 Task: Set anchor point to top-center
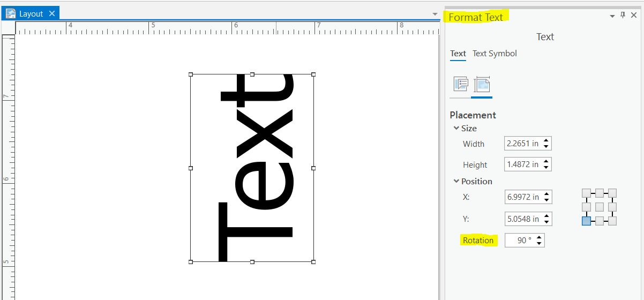[600, 193]
